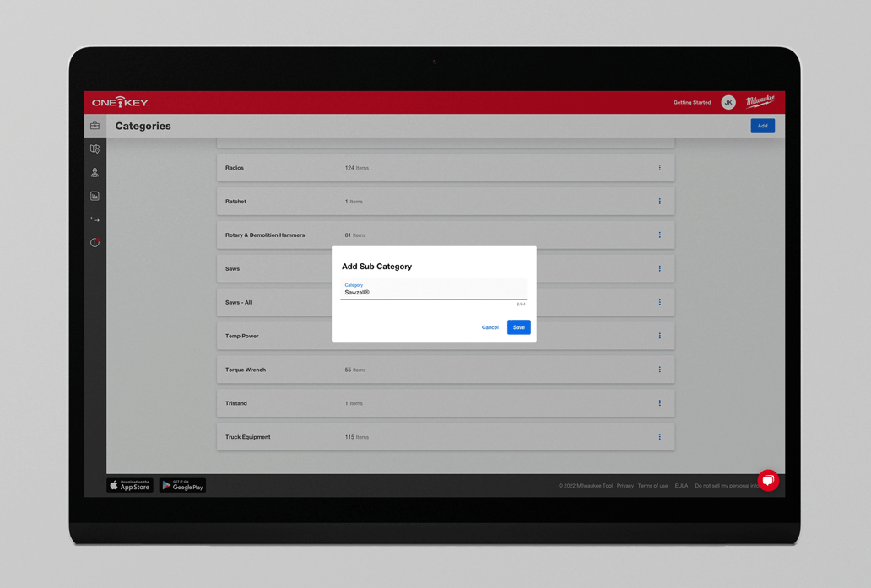Open the kebab menu for Radios
This screenshot has height=588, width=871.
[x=660, y=167]
